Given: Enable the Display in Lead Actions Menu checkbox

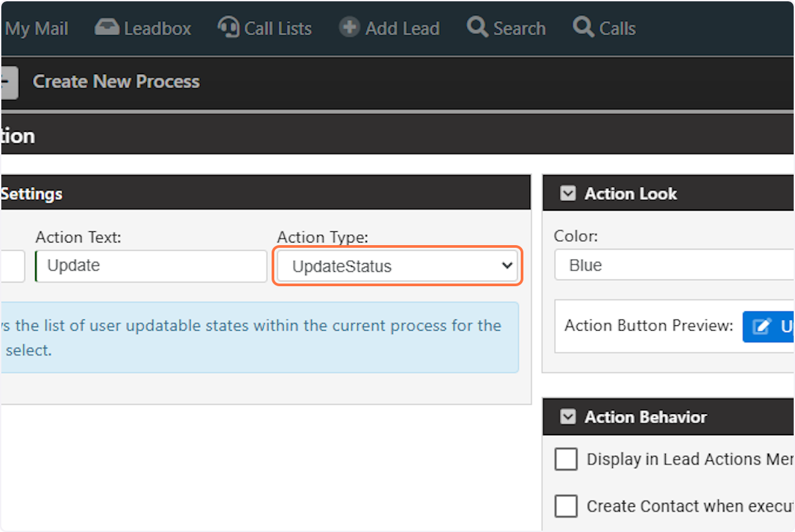Looking at the screenshot, I should coord(566,459).
